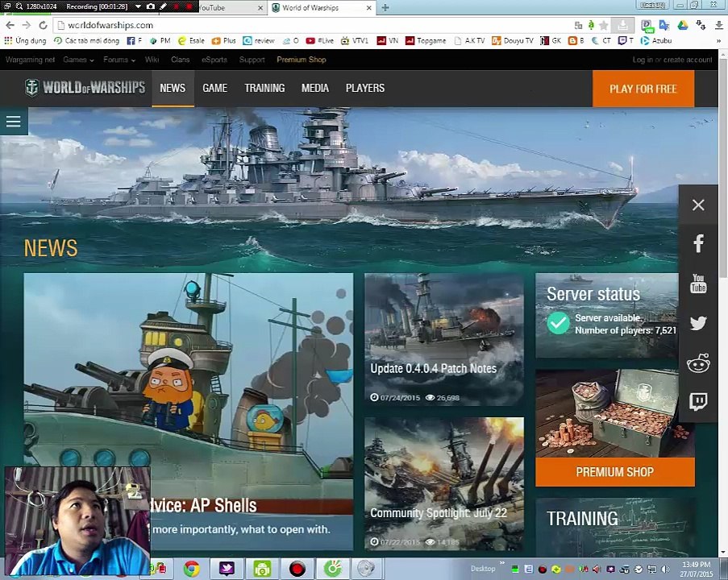The width and height of the screenshot is (728, 580).
Task: Open Google Translate extension
Action: (664, 25)
